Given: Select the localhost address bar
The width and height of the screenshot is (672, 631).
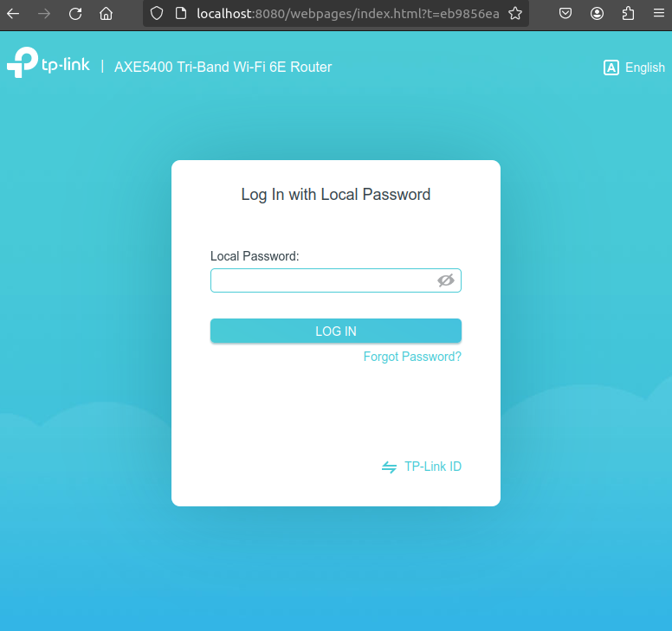Looking at the screenshot, I should tap(346, 14).
